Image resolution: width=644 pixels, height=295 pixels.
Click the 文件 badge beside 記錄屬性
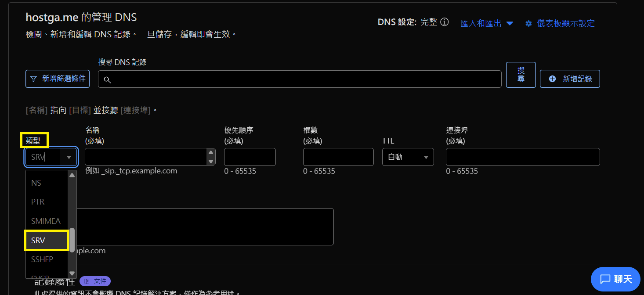pyautogui.click(x=95, y=281)
